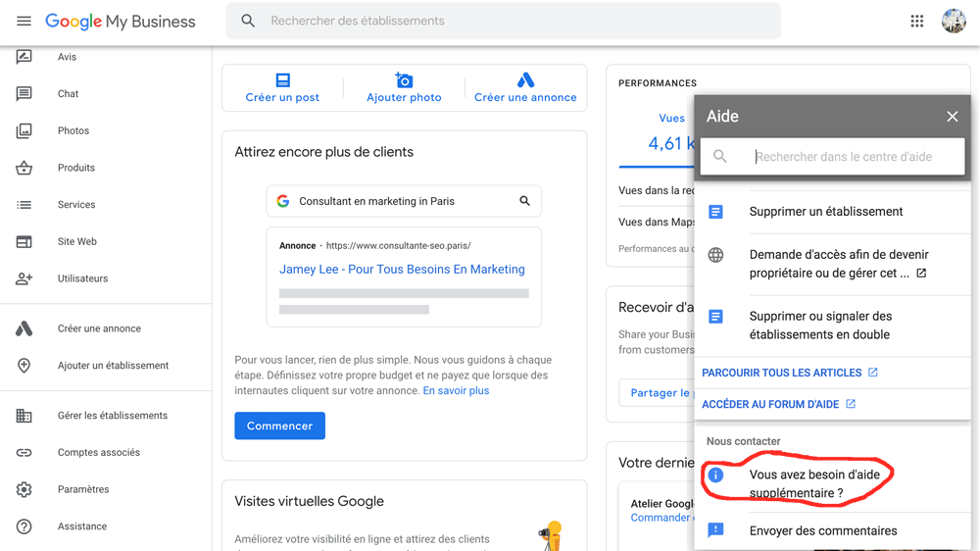Click the search icon in Consultant en marketing box
980x551 pixels.
coord(524,201)
